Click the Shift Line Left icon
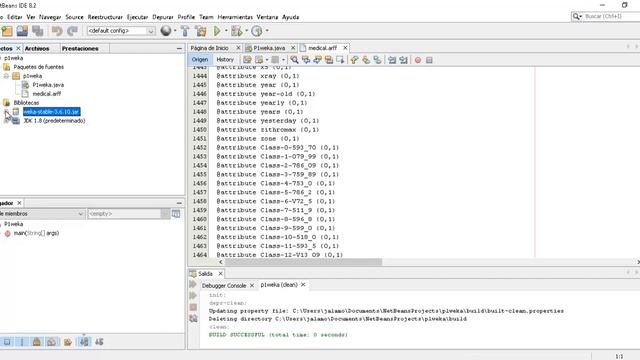 click(x=392, y=60)
